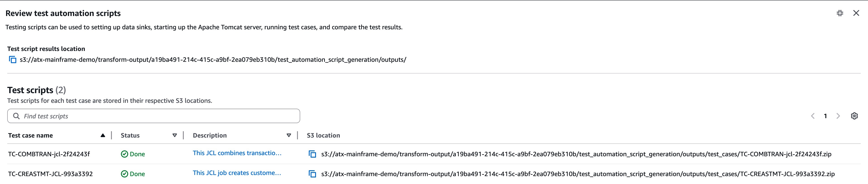Viewport: 868px width, 184px height.
Task: Go to the previous results page
Action: (x=814, y=116)
